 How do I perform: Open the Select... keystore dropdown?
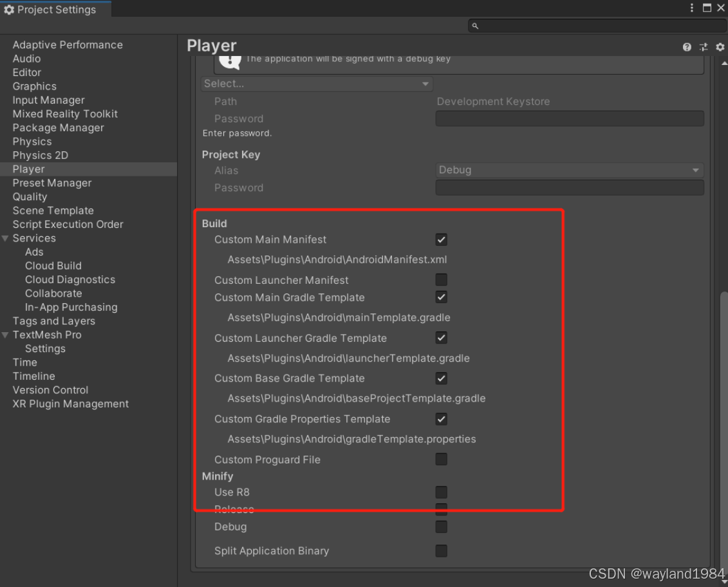tap(316, 83)
